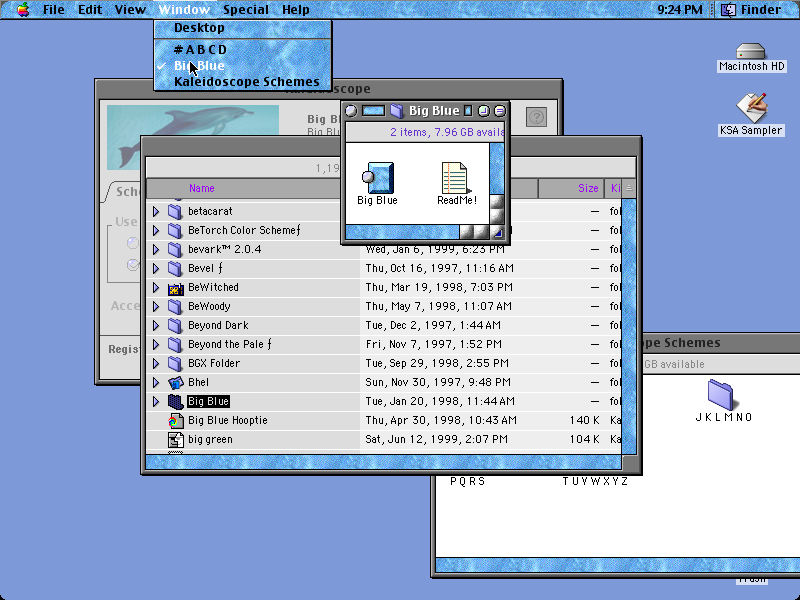Open the Finder application menu
Screen dimensions: 800x600
pyautogui.click(x=752, y=9)
